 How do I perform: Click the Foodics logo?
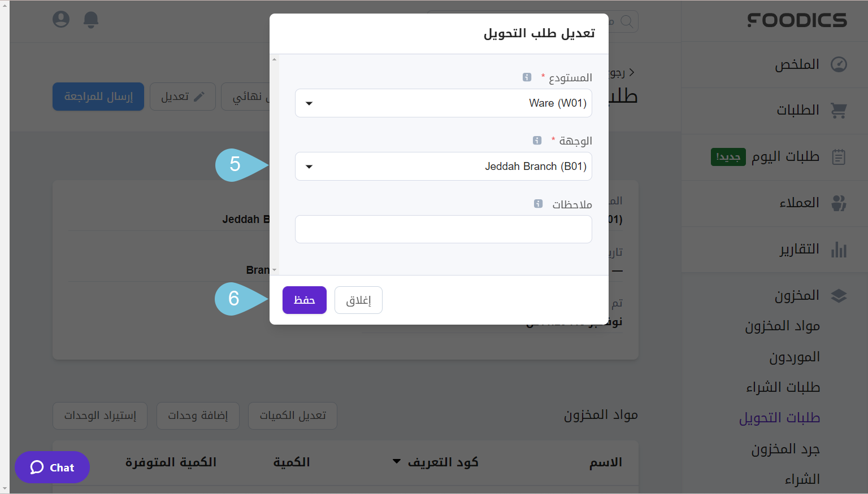[x=797, y=20]
